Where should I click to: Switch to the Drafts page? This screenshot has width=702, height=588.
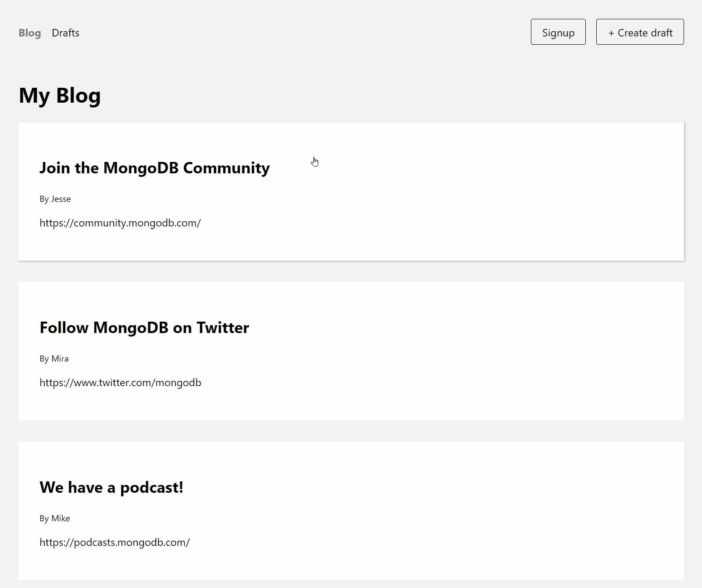[x=65, y=33]
